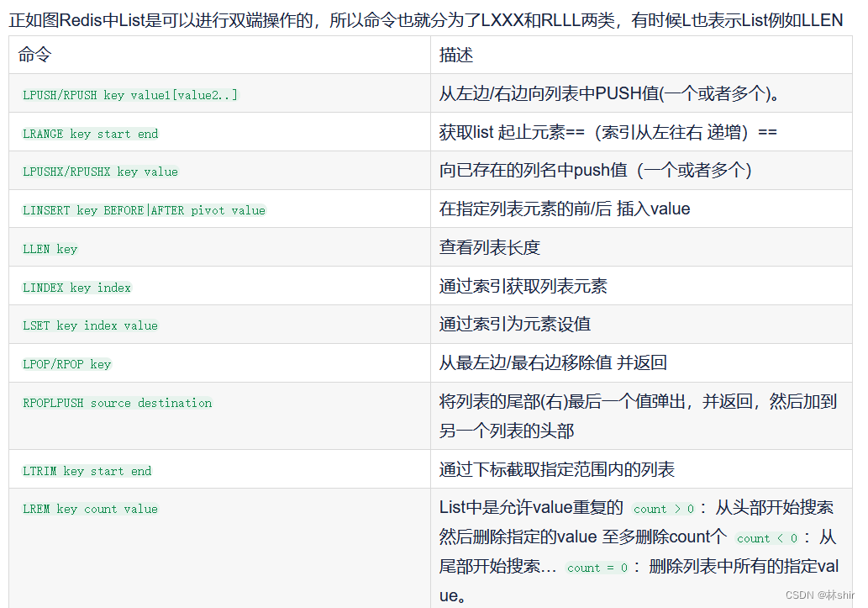Viewport: 868px width, 608px height.
Task: Click description '通过索引为元素设值'
Action: coord(515,325)
